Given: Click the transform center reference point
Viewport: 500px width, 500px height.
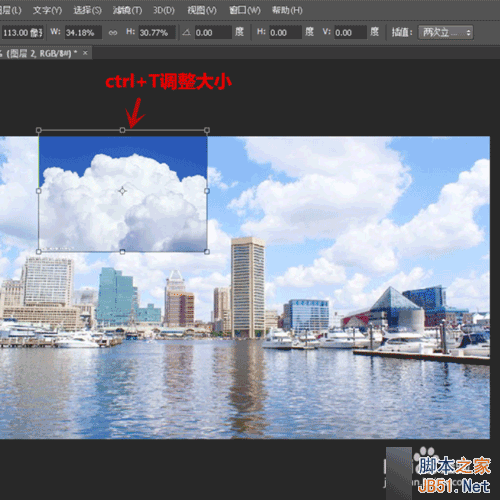Looking at the screenshot, I should click(122, 191).
